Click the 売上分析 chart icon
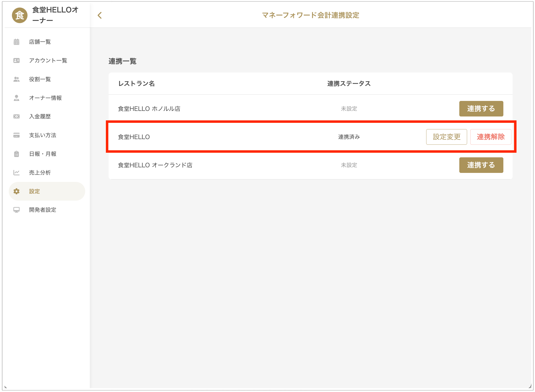This screenshot has height=392, width=535. pos(17,173)
